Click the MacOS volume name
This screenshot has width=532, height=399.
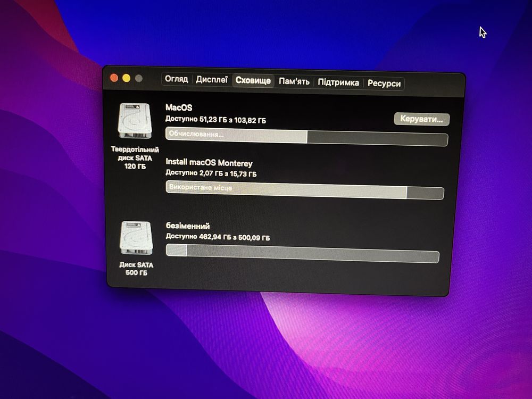click(179, 107)
